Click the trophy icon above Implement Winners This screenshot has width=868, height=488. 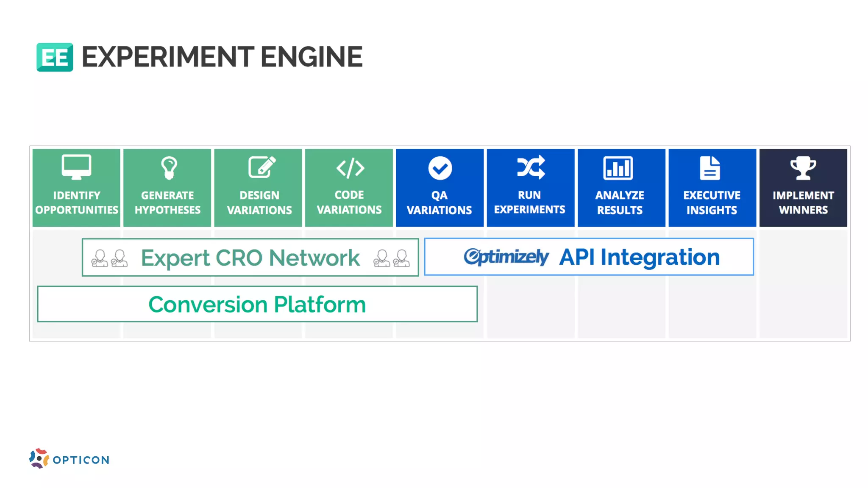click(x=803, y=168)
